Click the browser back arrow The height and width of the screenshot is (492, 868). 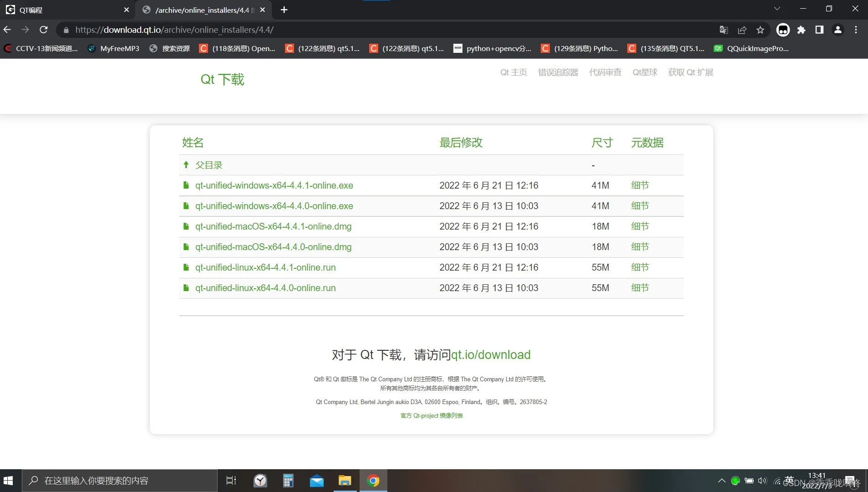(7, 30)
